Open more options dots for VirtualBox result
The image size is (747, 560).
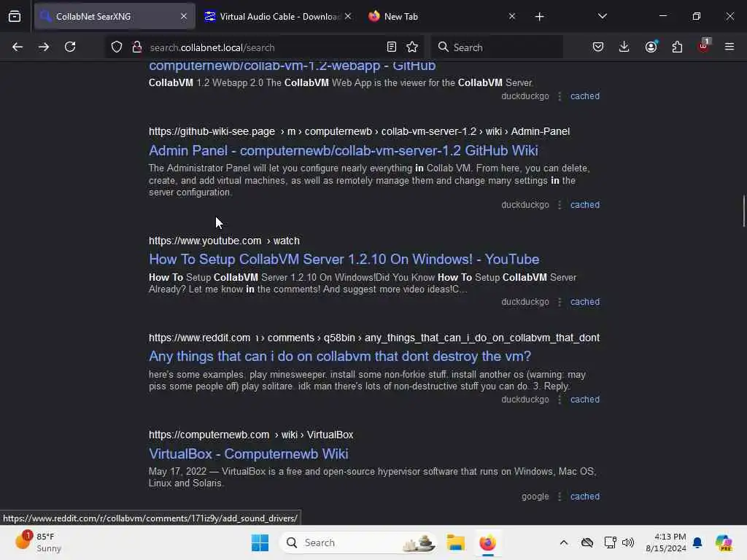tap(560, 496)
